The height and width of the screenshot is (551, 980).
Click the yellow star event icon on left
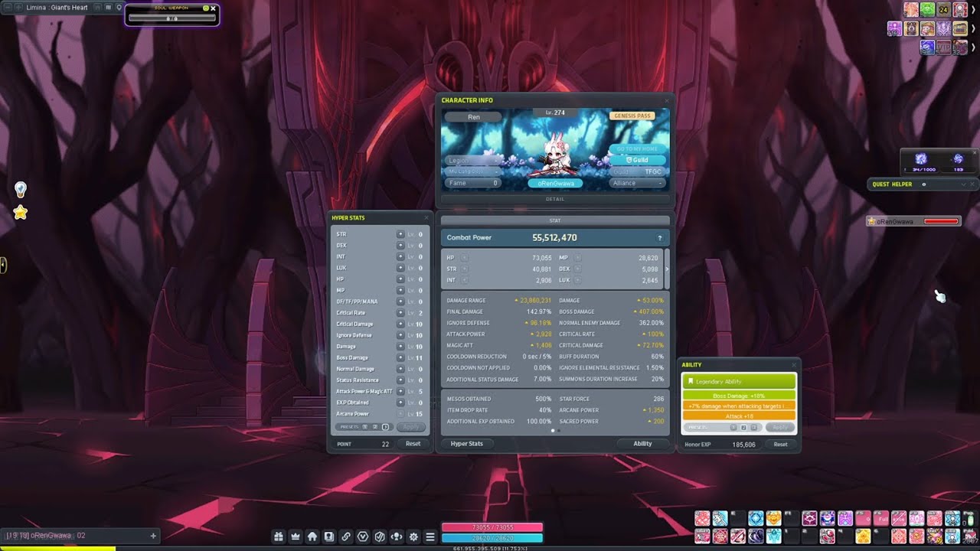click(x=21, y=213)
